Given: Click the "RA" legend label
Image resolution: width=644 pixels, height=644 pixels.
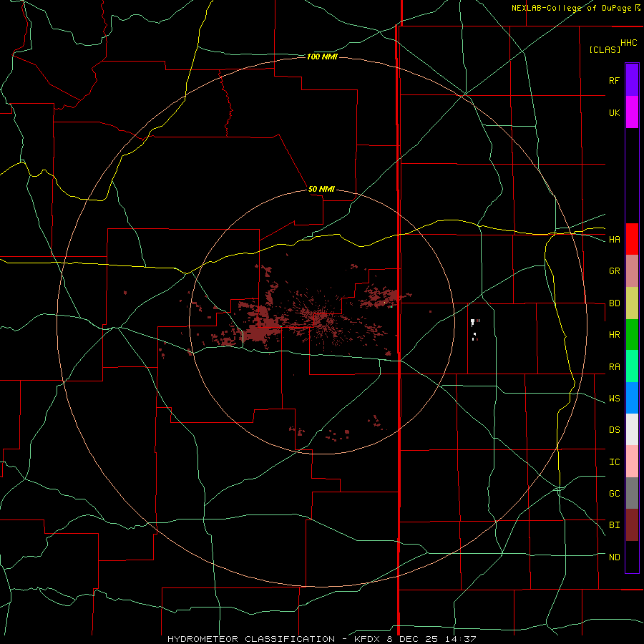Looking at the screenshot, I should coord(614,367).
